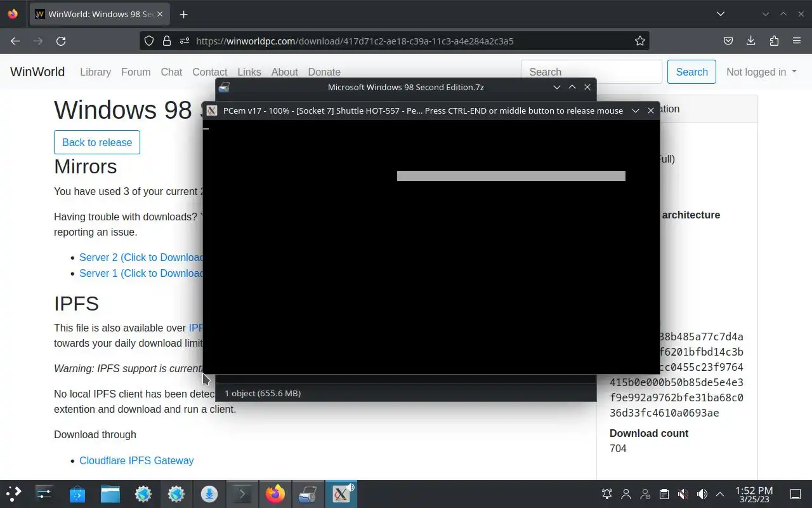Open the clipboard tray icon
The width and height of the screenshot is (812, 508).
coord(664,494)
